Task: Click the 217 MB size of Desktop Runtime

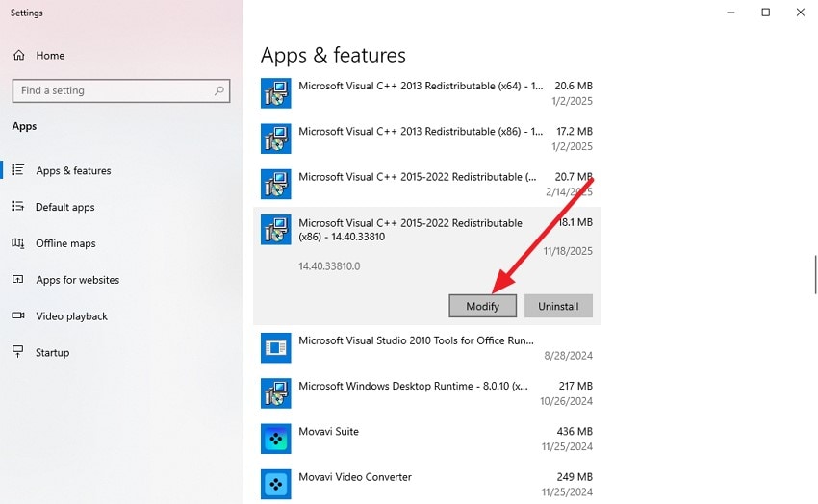Action: 575,387
